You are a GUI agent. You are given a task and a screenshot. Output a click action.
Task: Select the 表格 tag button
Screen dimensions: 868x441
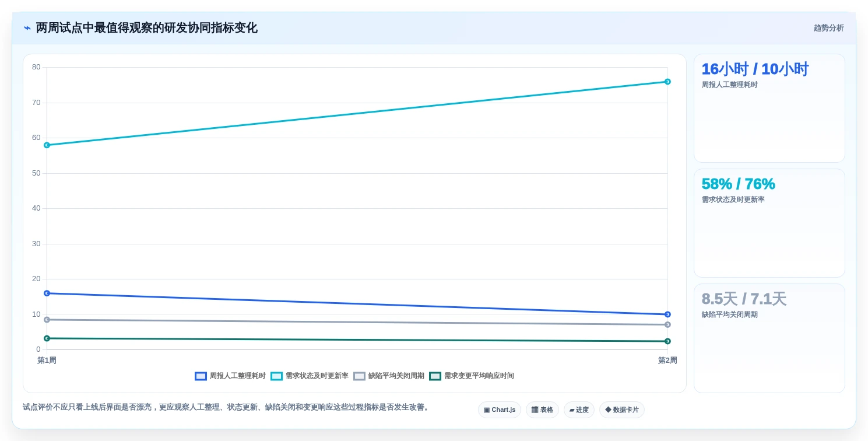542,410
